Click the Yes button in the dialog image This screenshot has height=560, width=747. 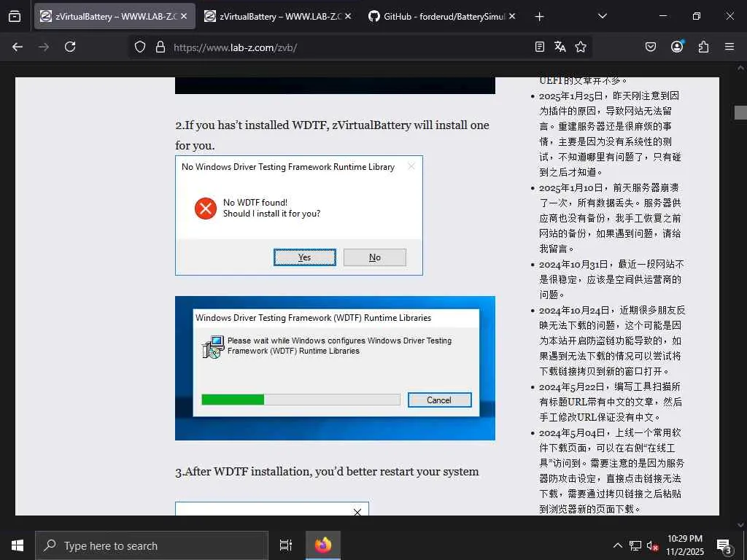coord(304,257)
